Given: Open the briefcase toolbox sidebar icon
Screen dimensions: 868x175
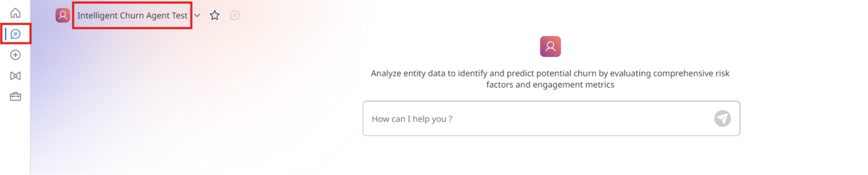Looking at the screenshot, I should (16, 97).
